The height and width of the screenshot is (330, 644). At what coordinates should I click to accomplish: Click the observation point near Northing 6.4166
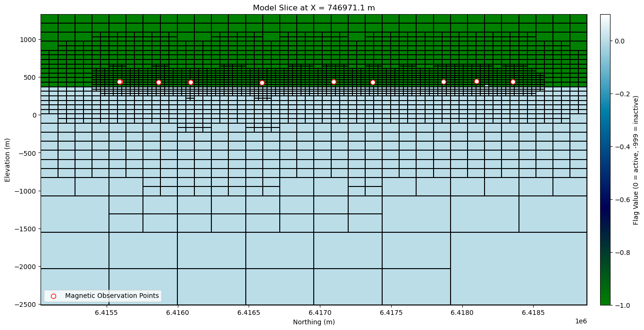261,81
